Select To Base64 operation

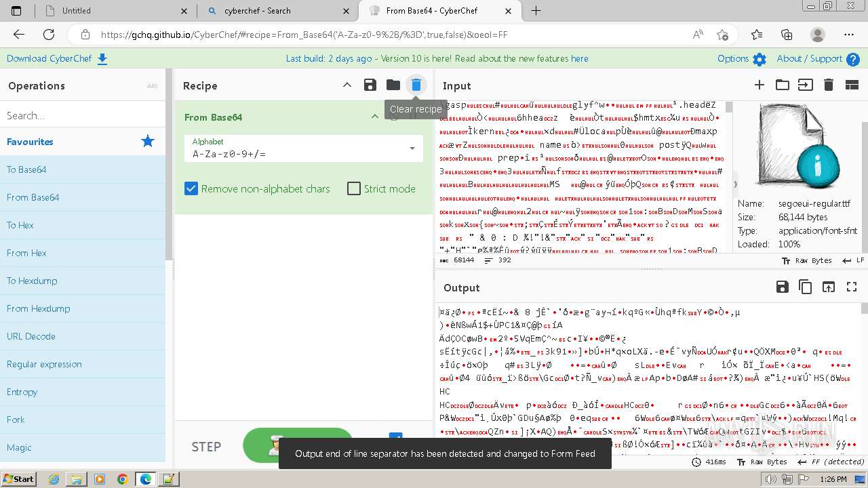[x=83, y=169]
